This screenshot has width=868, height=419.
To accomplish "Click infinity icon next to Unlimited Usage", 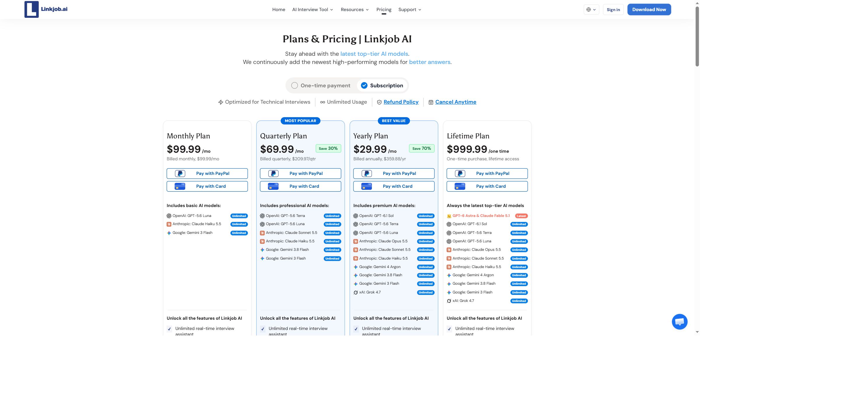I will tap(323, 102).
